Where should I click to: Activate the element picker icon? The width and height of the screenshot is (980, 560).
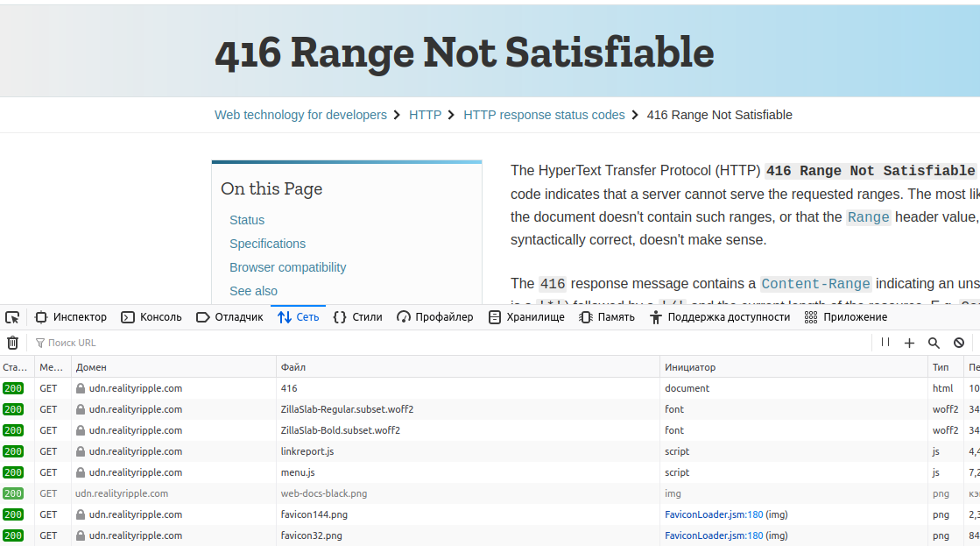[x=12, y=317]
